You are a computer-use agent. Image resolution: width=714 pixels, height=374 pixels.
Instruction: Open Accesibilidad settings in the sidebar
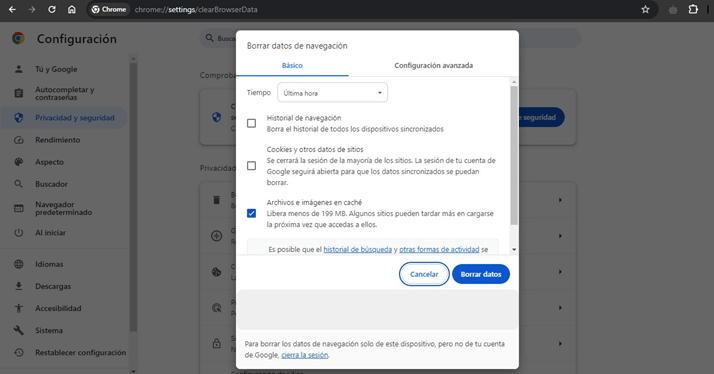pyautogui.click(x=58, y=308)
